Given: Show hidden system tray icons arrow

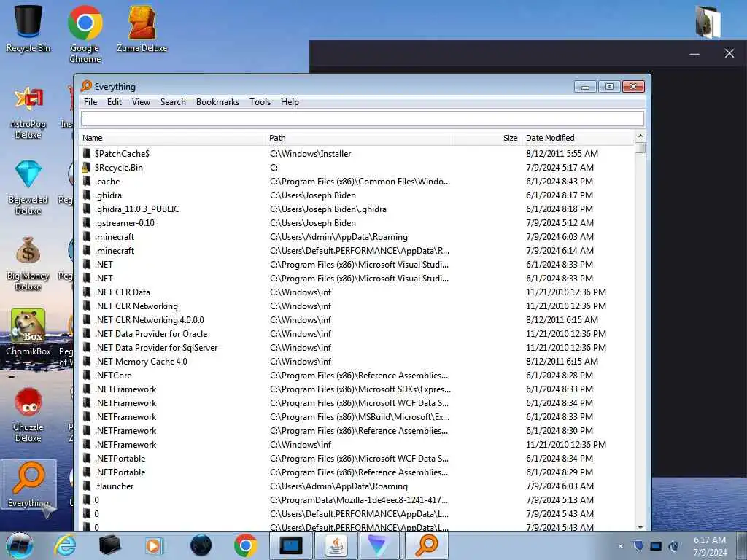Looking at the screenshot, I should [x=620, y=546].
